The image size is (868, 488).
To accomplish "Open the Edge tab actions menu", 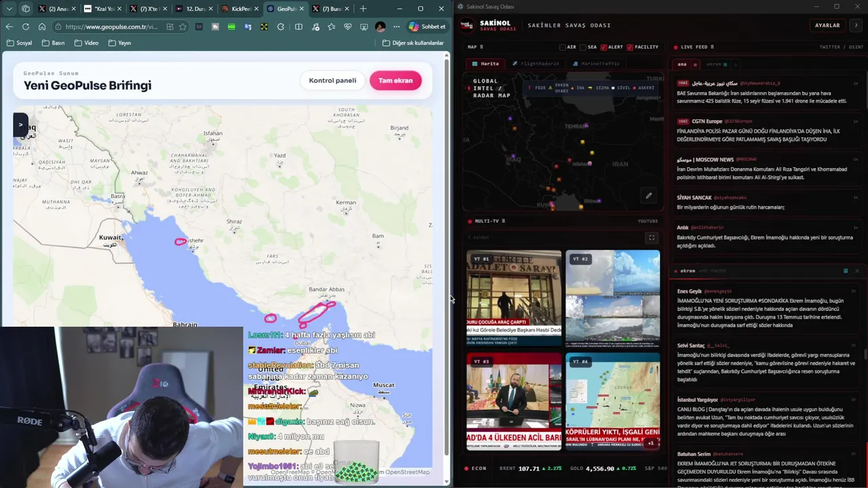I will (9, 9).
